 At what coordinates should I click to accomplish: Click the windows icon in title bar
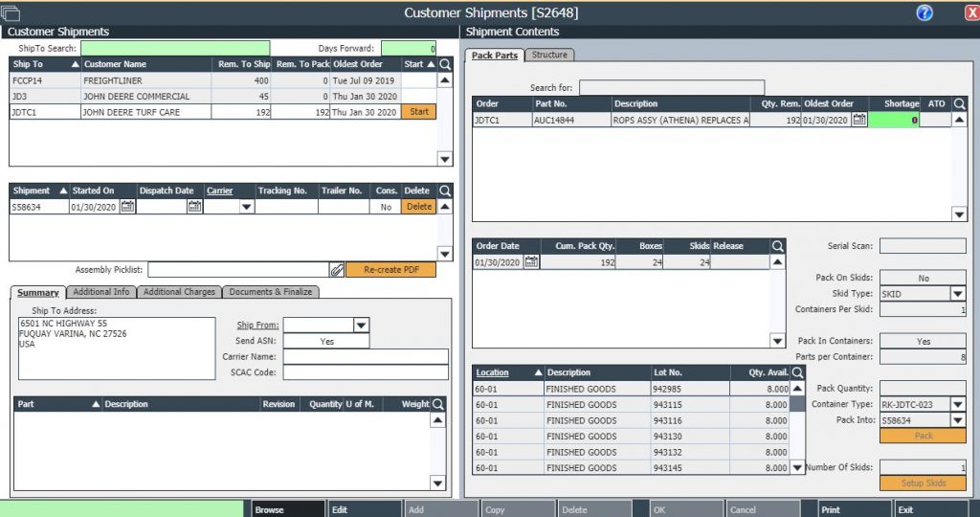click(x=11, y=12)
